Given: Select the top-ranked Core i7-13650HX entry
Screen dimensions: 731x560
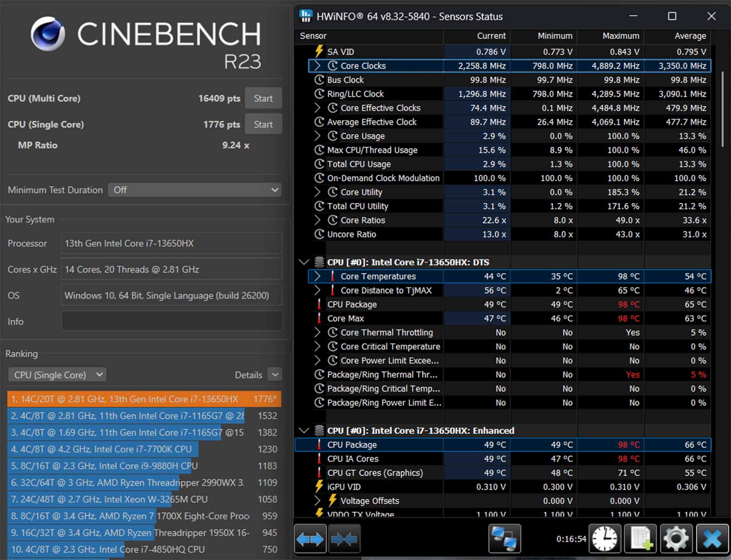Looking at the screenshot, I should tap(144, 399).
